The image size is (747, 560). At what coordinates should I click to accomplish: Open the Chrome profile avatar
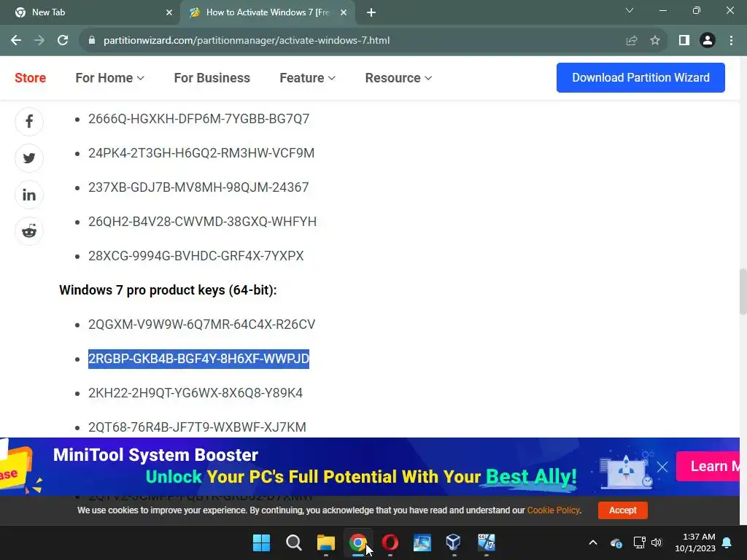coord(708,41)
